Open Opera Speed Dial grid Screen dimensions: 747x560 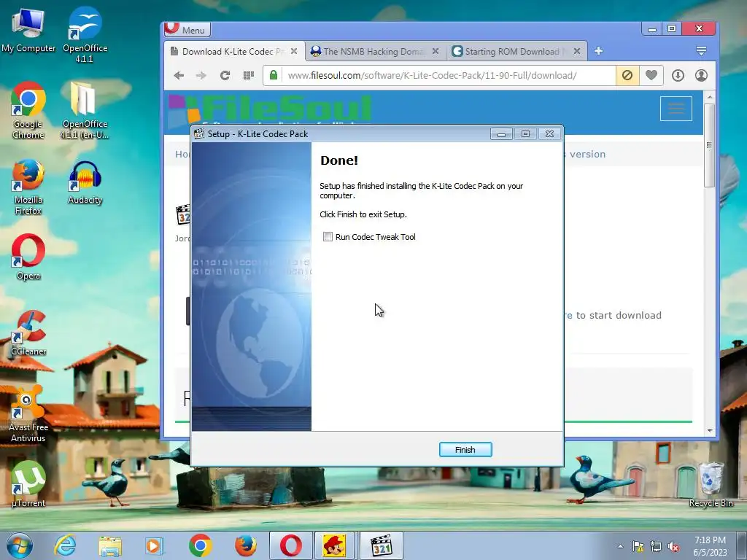249,75
